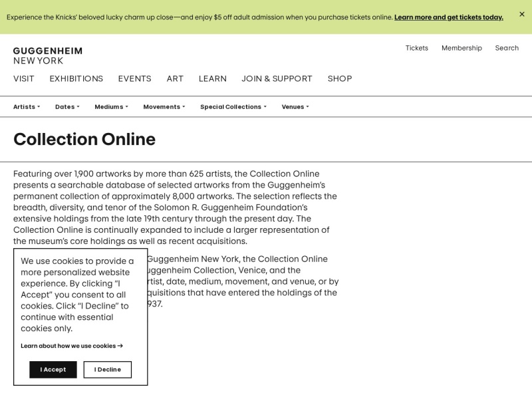Open the EXHIBITIONS menu
Image resolution: width=532 pixels, height=399 pixels.
point(76,78)
